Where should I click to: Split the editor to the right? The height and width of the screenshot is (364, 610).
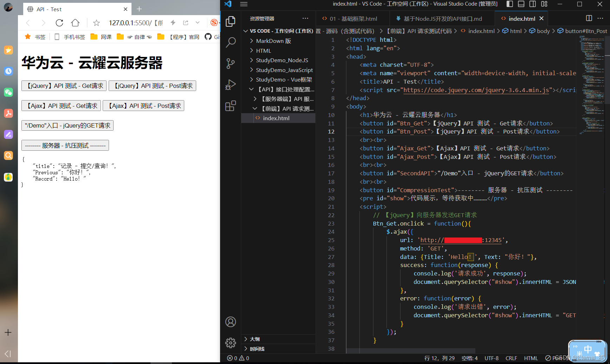589,18
